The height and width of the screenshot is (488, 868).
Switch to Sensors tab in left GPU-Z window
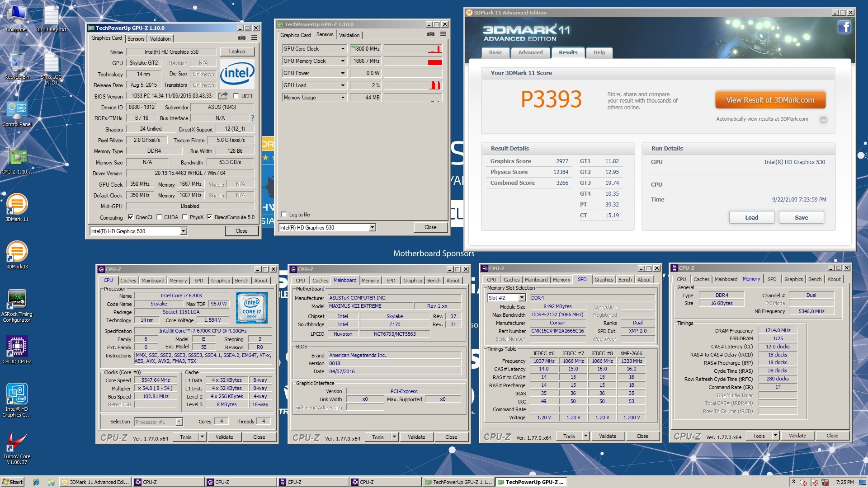click(x=136, y=39)
